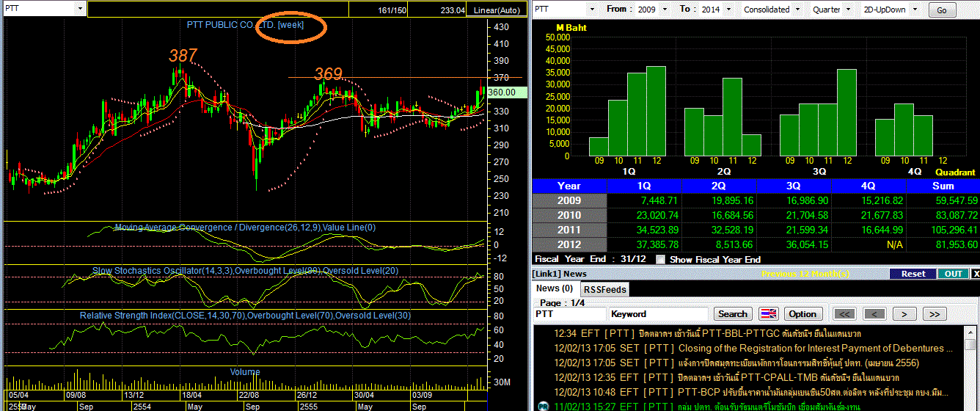Click the 36,054.15 table cell
980x411 pixels.
pyautogui.click(x=794, y=244)
